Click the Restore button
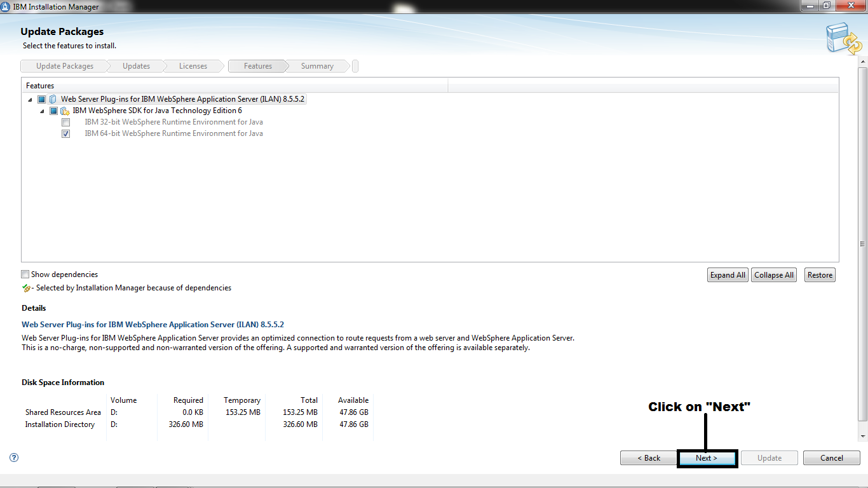 coord(819,274)
